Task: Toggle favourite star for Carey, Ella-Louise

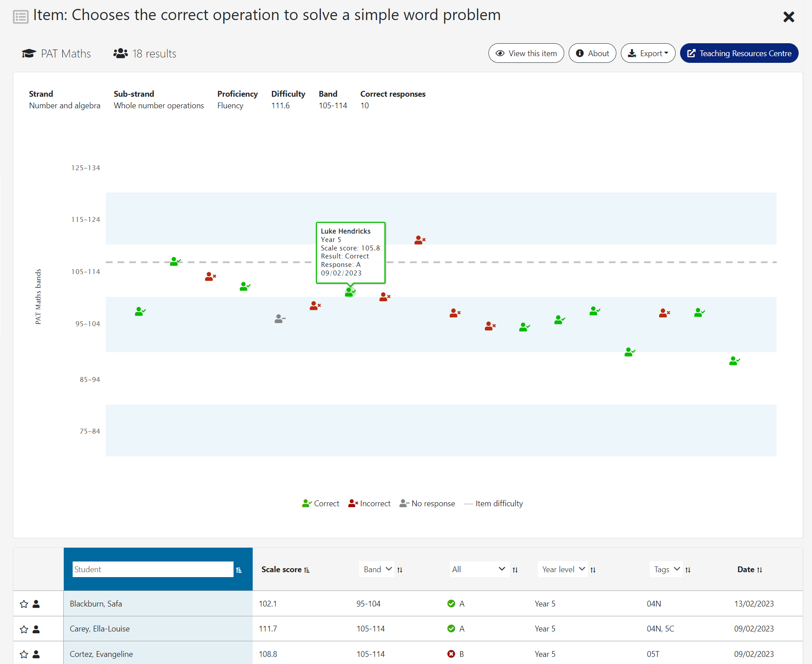Action: pos(24,629)
